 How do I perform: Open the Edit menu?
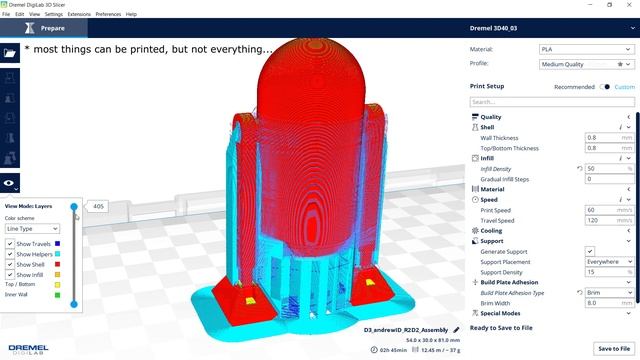pyautogui.click(x=20, y=14)
